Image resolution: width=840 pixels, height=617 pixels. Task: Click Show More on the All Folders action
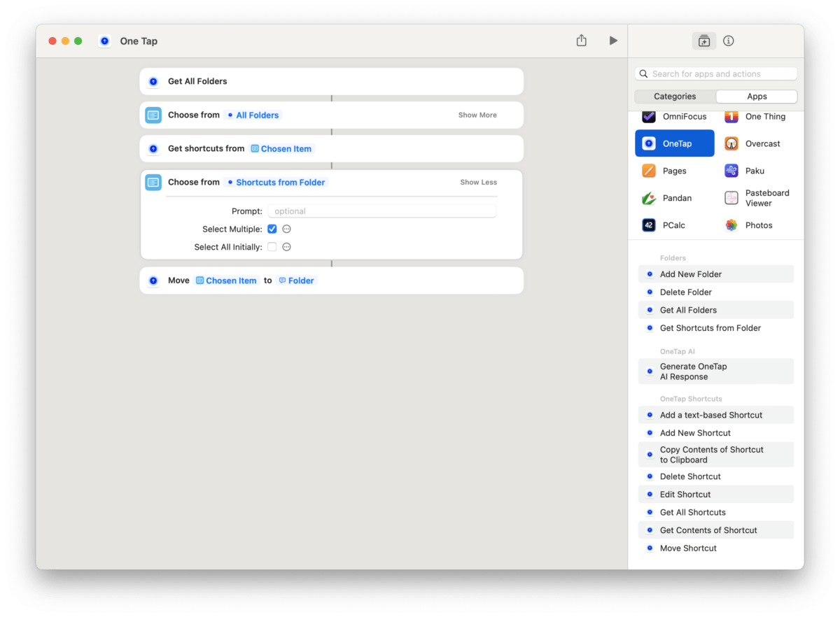click(x=477, y=115)
